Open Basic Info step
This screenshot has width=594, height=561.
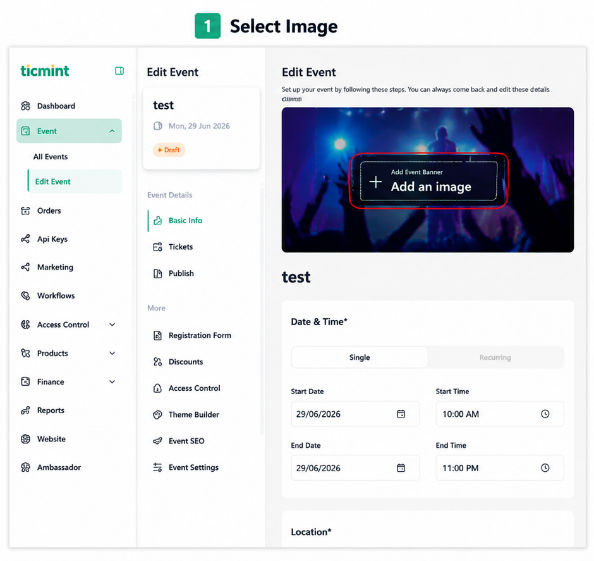coord(185,220)
